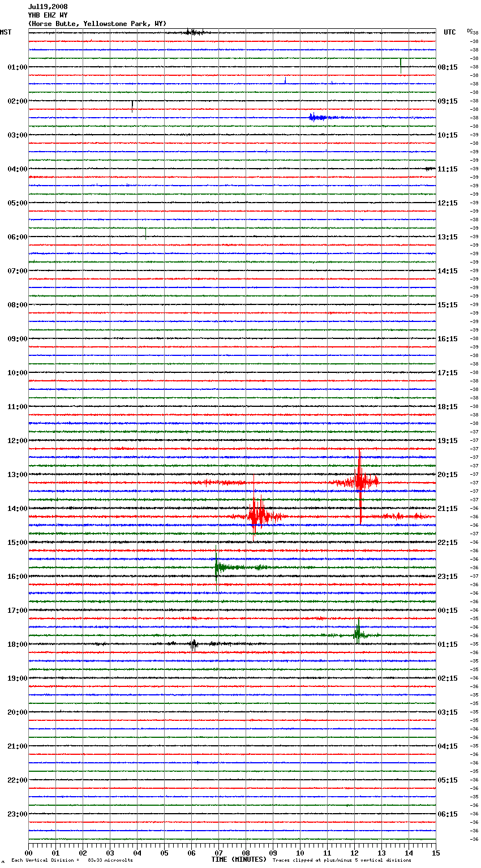
Task: Select the 11:00 MST row label
Action: [18, 407]
